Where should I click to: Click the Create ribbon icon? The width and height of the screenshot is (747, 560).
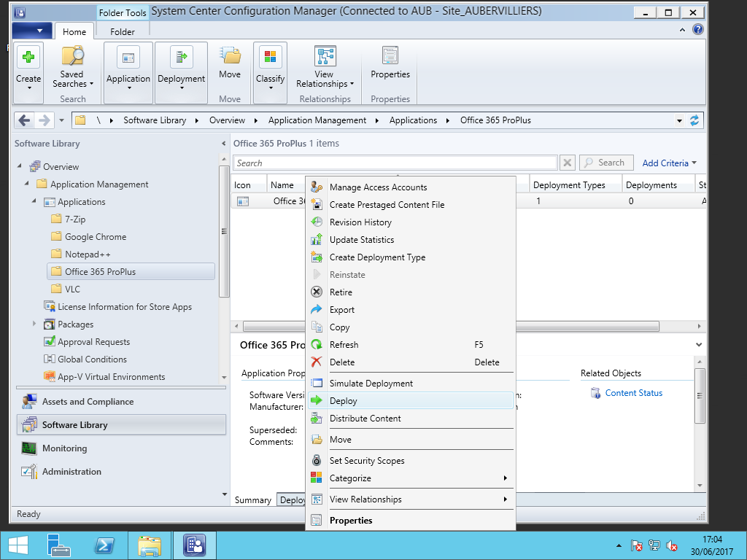tap(28, 57)
